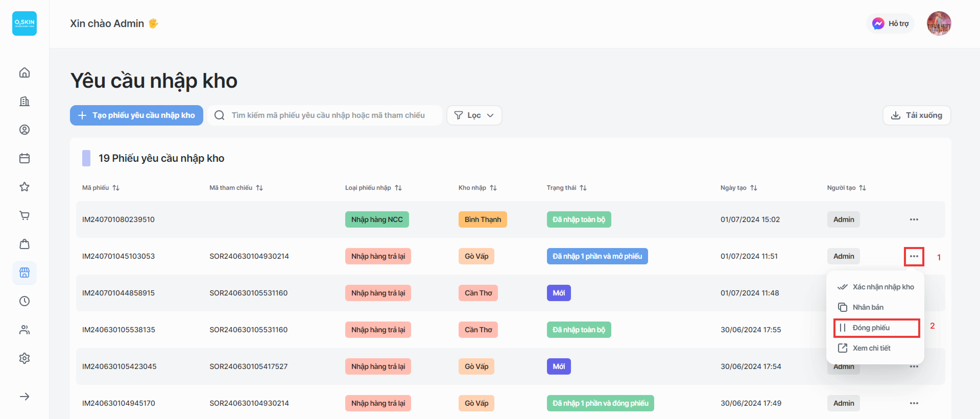Click Tạo phiếu yêu cầu nhập kho button
The width and height of the screenshot is (980, 419).
tap(136, 115)
